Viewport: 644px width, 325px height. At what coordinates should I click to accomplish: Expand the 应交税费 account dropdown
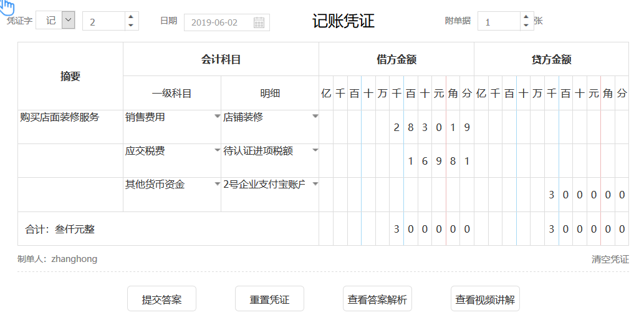[217, 150]
